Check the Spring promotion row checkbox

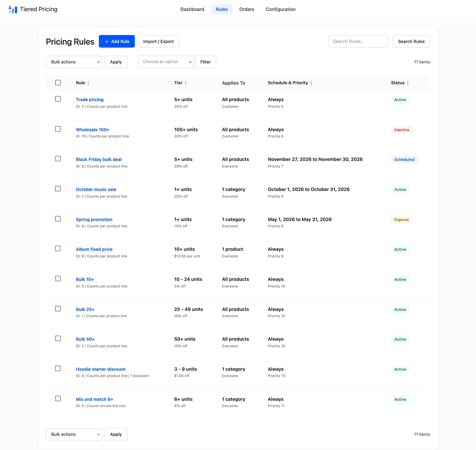[58, 219]
